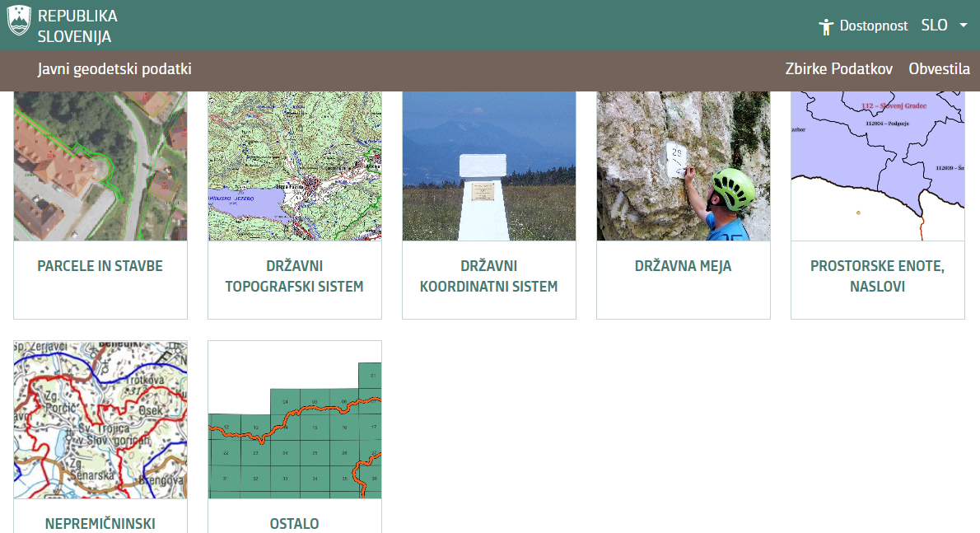The height and width of the screenshot is (533, 980).
Task: Click the white geodetic pillar photo
Action: click(x=489, y=166)
